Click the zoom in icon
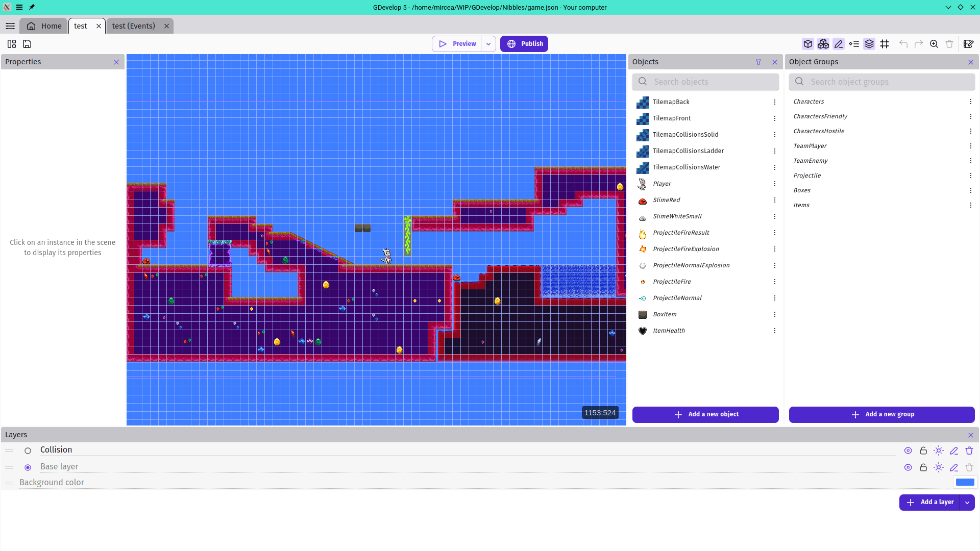980x551 pixels. click(934, 44)
